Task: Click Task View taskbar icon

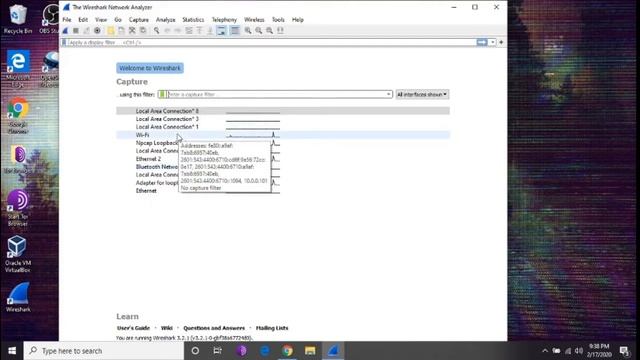Action: tap(218, 351)
